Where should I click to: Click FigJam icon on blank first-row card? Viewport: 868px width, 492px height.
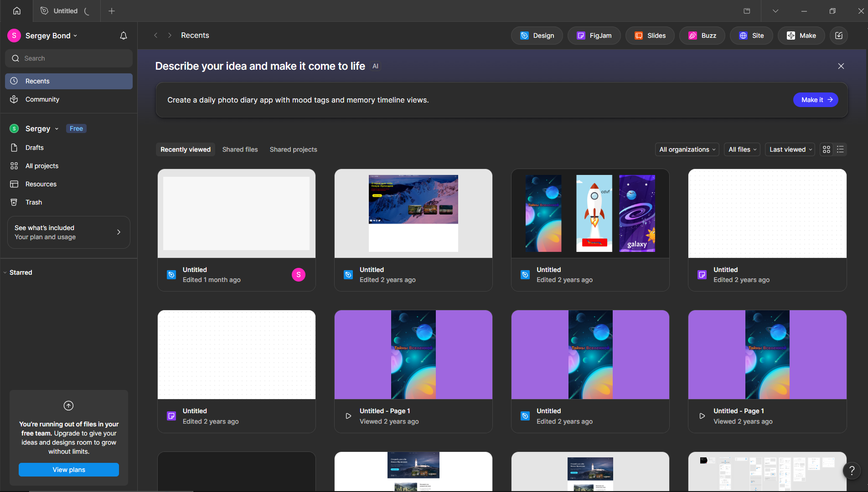coord(702,275)
